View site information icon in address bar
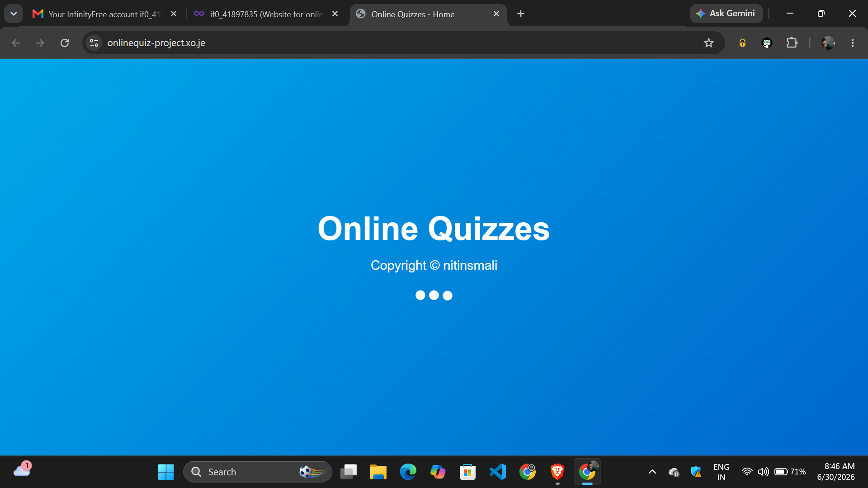This screenshot has height=488, width=868. (x=94, y=43)
